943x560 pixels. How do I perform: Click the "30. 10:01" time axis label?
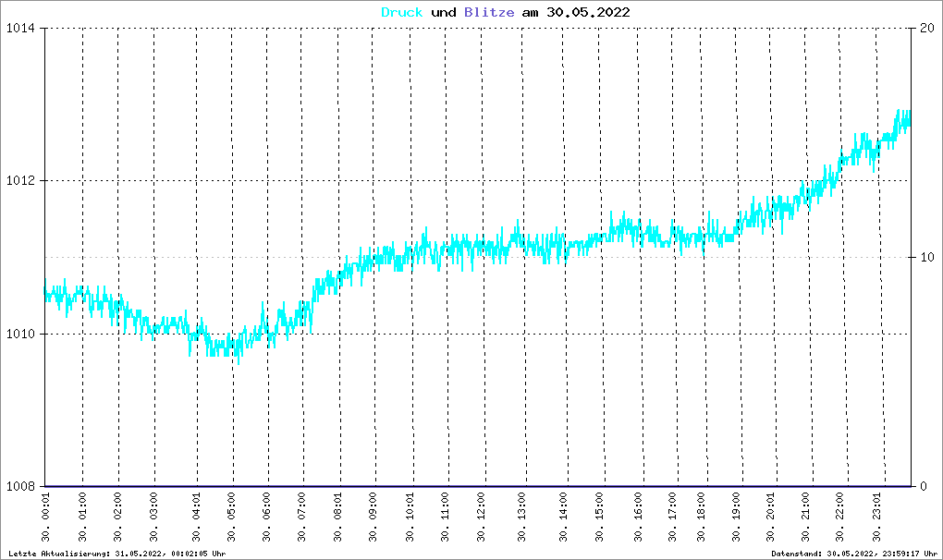[x=410, y=517]
